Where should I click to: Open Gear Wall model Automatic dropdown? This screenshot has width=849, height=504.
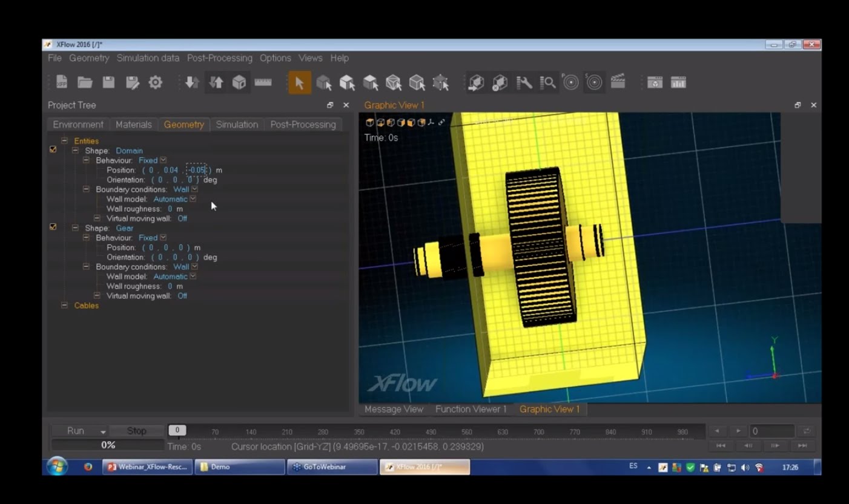pyautogui.click(x=193, y=277)
